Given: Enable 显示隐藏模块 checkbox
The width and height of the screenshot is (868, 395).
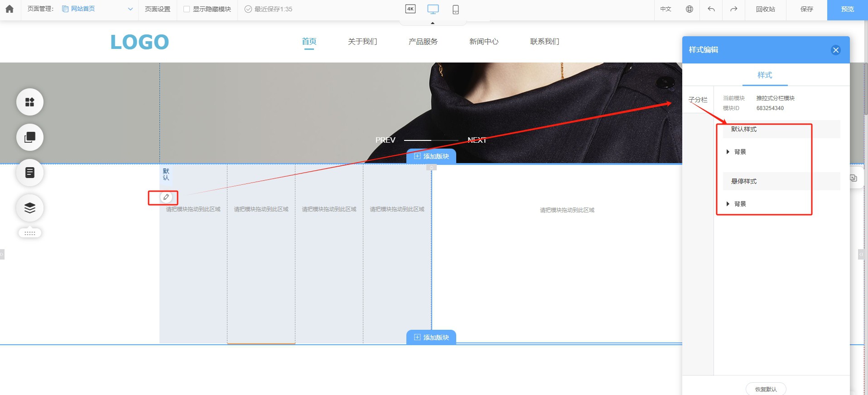Looking at the screenshot, I should [187, 9].
